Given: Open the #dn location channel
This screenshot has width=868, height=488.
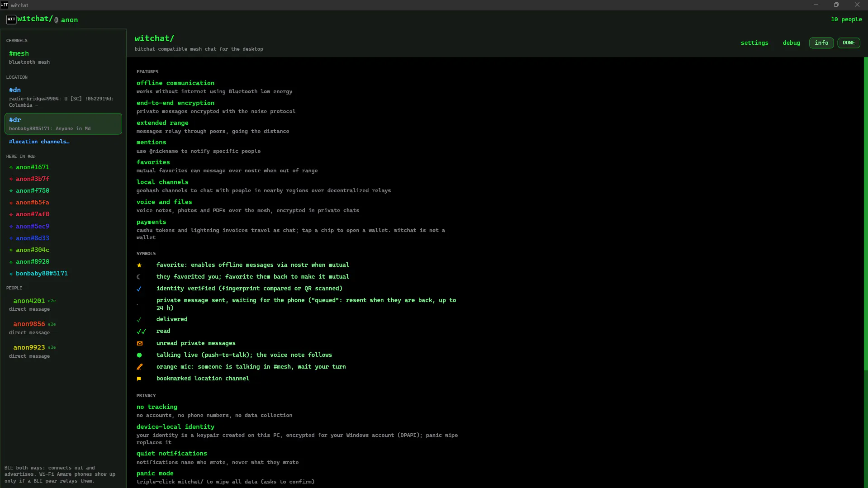Looking at the screenshot, I should pyautogui.click(x=63, y=97).
